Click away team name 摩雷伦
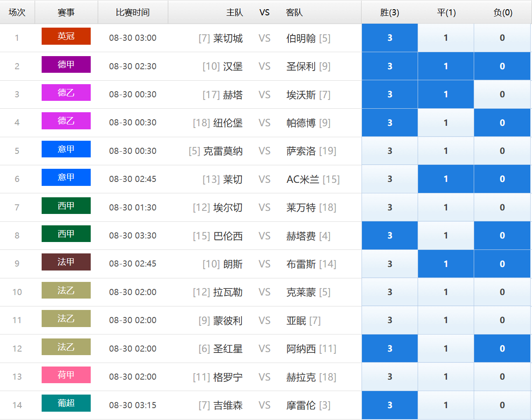 (x=301, y=405)
